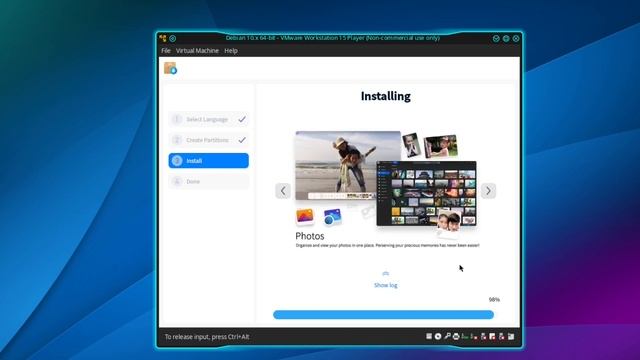
Task: Click the CD/DVD disc icon in status bar
Action: tap(438, 336)
